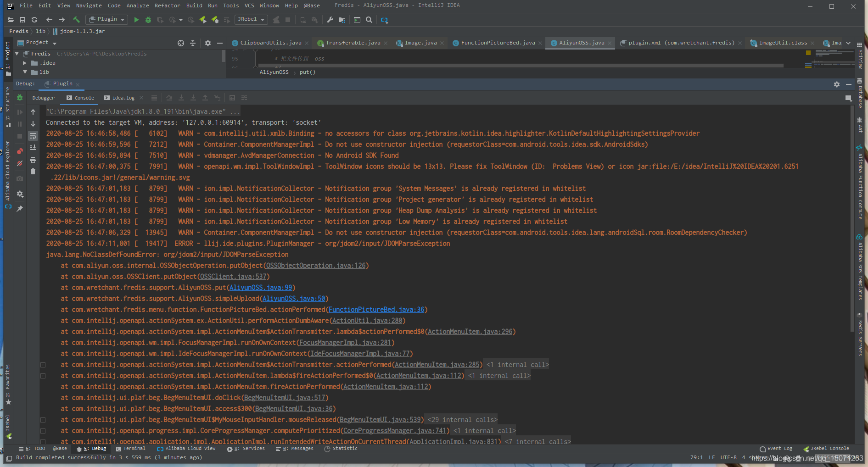Screen dimensions: 868x467
Task: Click the put() breadcrumb in editor
Action: point(308,72)
